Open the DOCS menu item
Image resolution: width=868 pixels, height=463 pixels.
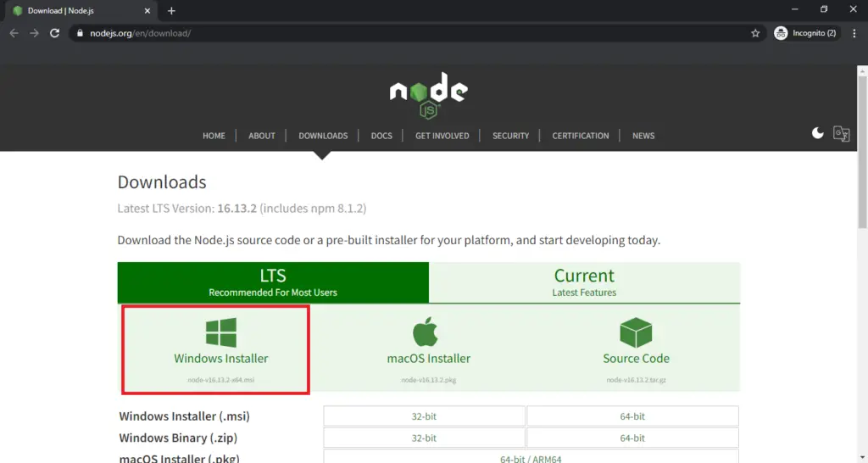(x=381, y=136)
